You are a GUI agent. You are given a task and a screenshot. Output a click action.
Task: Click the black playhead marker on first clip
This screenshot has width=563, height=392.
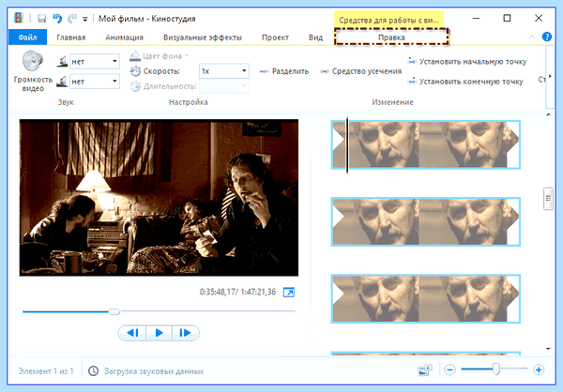347,144
